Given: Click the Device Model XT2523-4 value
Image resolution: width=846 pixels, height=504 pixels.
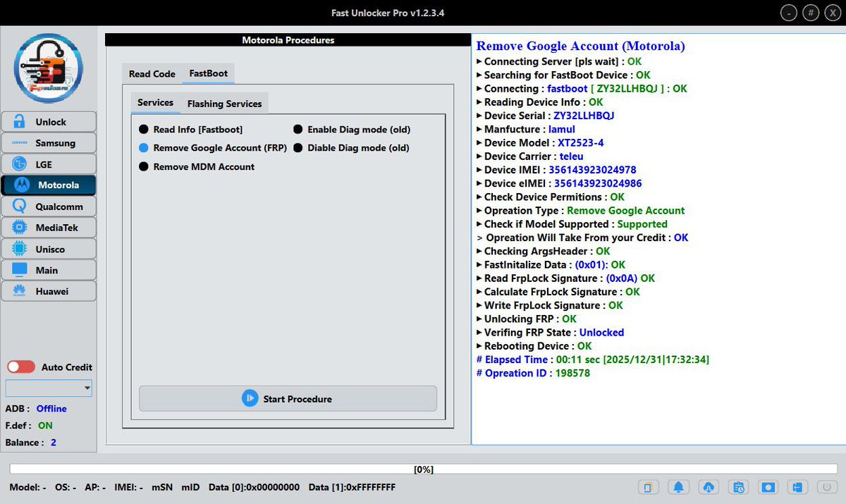Looking at the screenshot, I should click(580, 142).
